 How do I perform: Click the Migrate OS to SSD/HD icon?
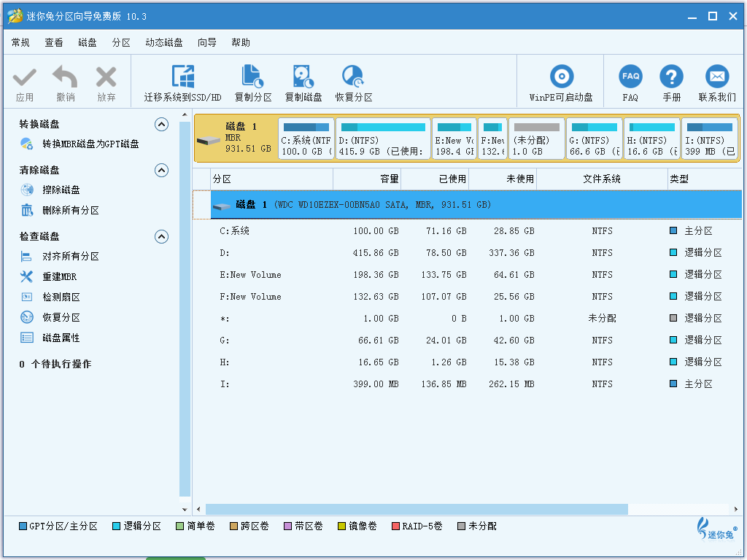pos(182,77)
